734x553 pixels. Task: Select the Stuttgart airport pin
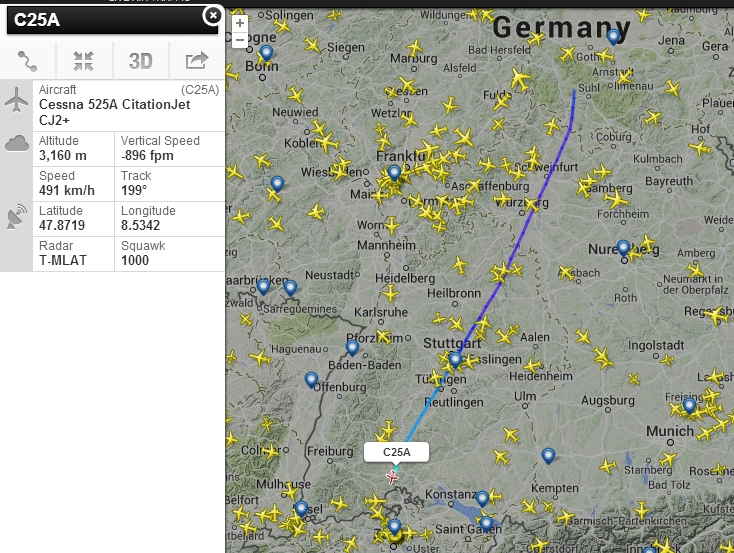455,359
